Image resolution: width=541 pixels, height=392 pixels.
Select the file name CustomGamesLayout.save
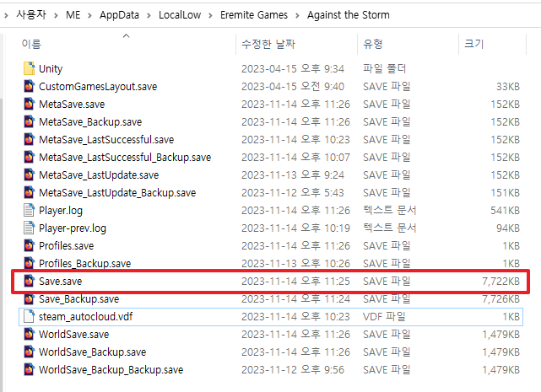point(98,87)
